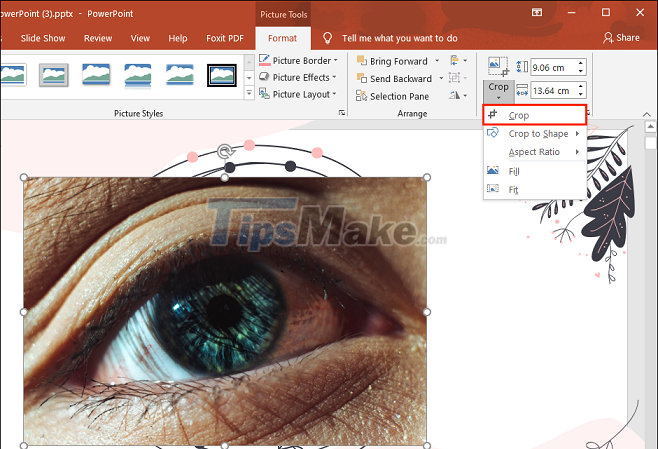Select the black double frame picture style

point(222,75)
